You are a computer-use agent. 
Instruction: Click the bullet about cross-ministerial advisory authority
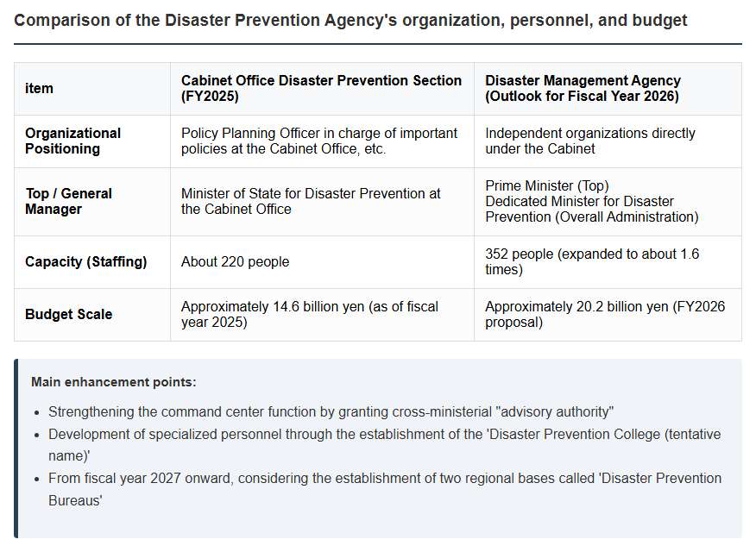click(x=331, y=411)
